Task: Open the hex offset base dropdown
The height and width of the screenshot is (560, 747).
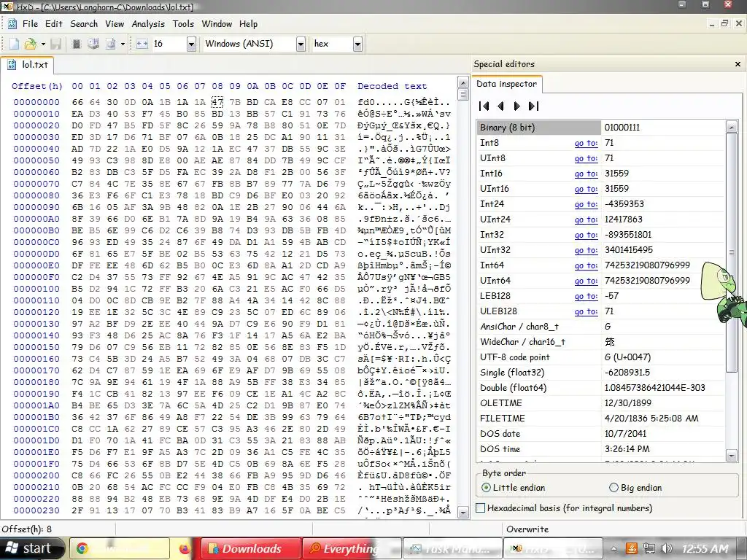Action: (357, 44)
